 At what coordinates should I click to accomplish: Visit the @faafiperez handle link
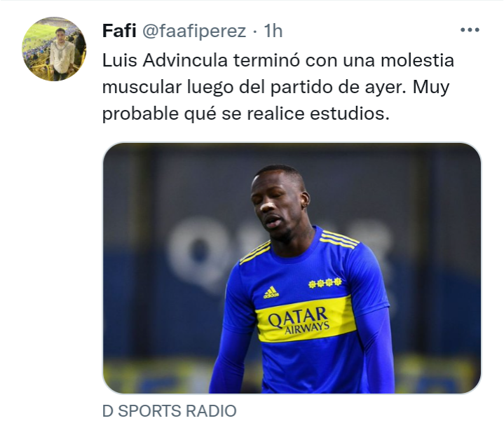(194, 31)
